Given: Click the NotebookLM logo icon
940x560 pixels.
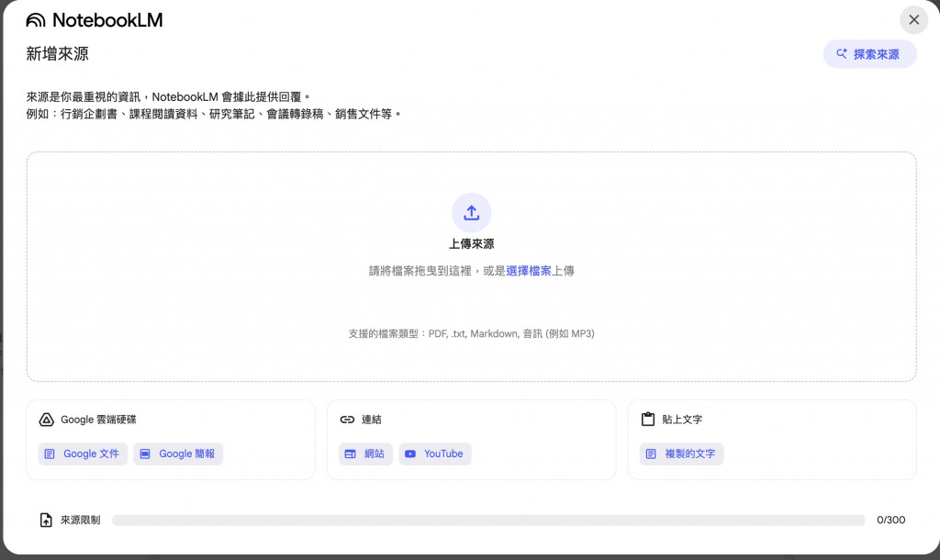Looking at the screenshot, I should pos(36,20).
